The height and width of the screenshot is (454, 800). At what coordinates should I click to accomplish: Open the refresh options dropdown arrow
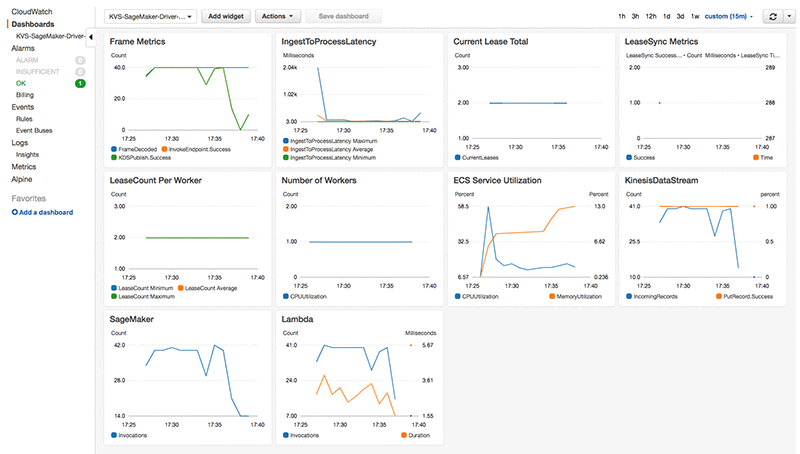click(x=790, y=16)
